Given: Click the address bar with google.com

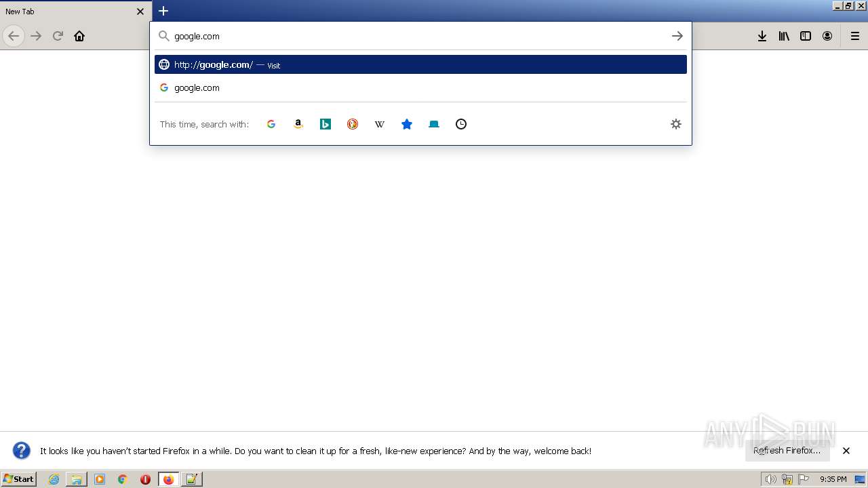Looking at the screenshot, I should tap(420, 36).
